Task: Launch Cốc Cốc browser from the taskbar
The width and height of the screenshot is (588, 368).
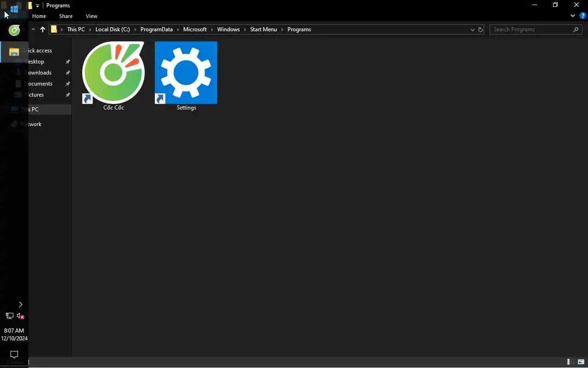Action: tap(14, 30)
